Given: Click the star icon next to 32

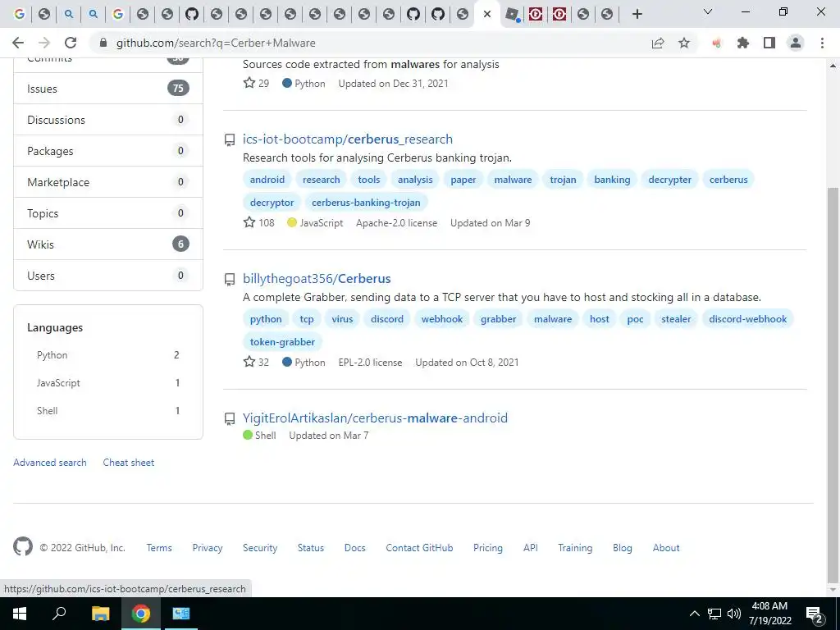Looking at the screenshot, I should 249,362.
